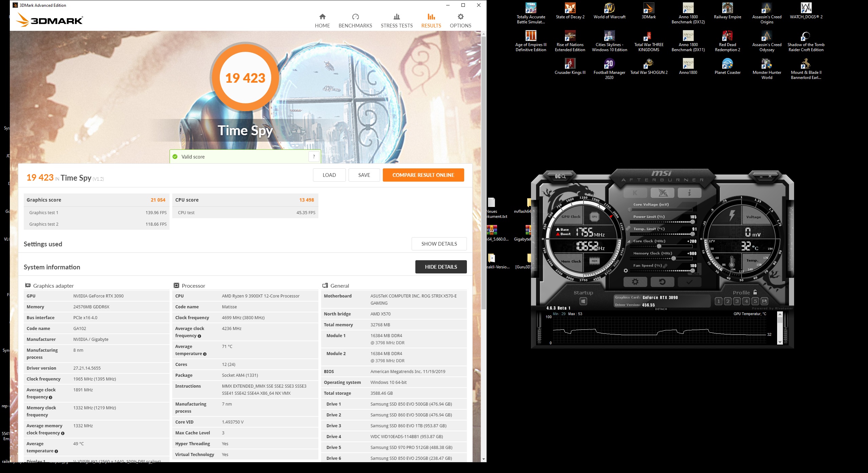Open the Afterburner OC Scanner button
The image size is (868, 473).
click(560, 176)
